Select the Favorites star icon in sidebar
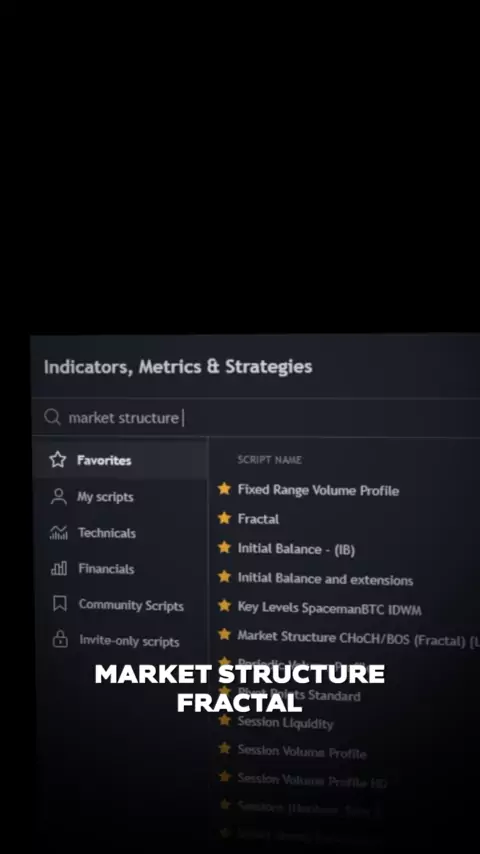The image size is (480, 854). (58, 460)
